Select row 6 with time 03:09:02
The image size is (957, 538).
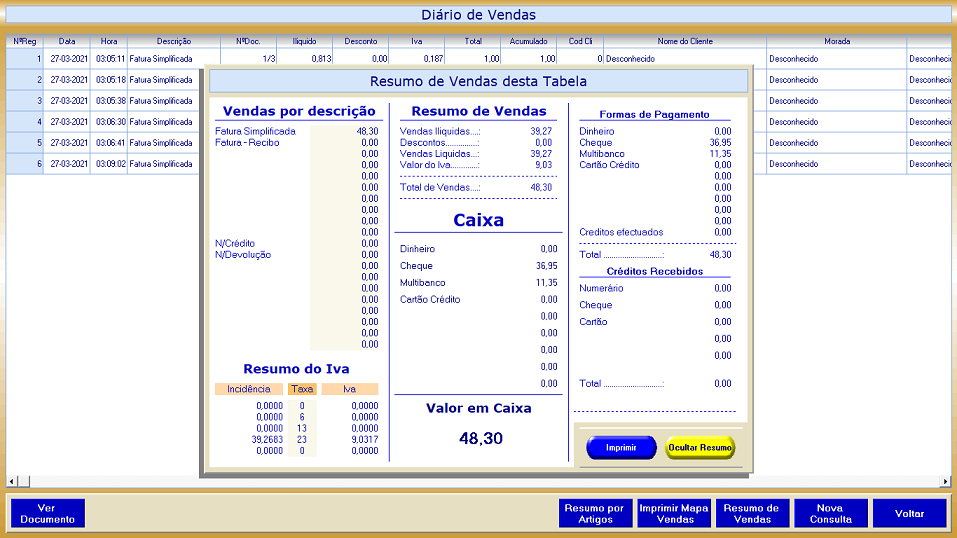[110, 164]
